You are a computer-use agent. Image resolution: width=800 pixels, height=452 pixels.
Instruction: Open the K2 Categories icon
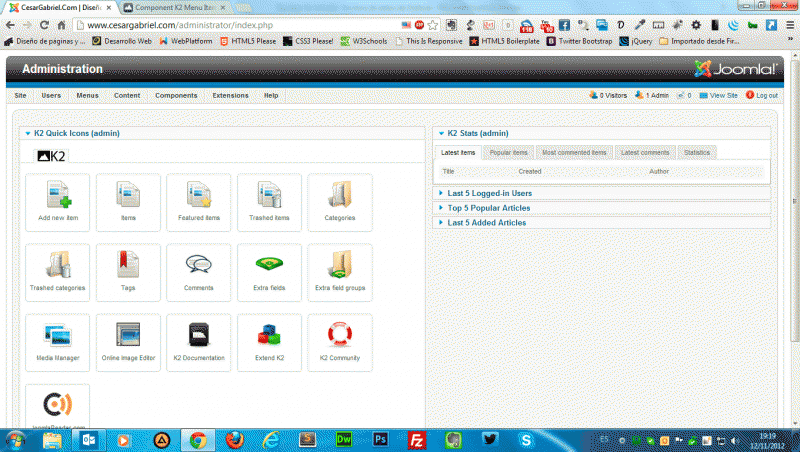340,202
